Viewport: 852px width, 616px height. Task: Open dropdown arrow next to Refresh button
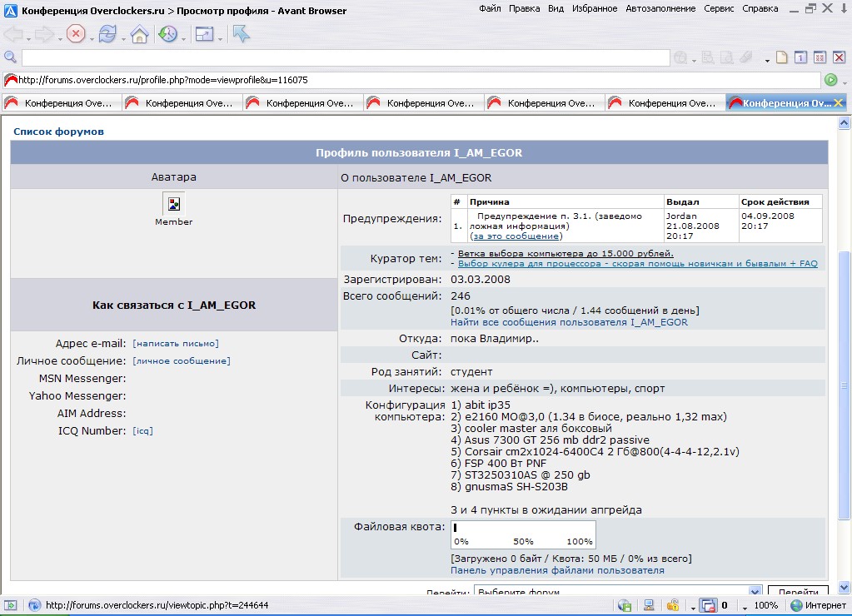pyautogui.click(x=124, y=39)
